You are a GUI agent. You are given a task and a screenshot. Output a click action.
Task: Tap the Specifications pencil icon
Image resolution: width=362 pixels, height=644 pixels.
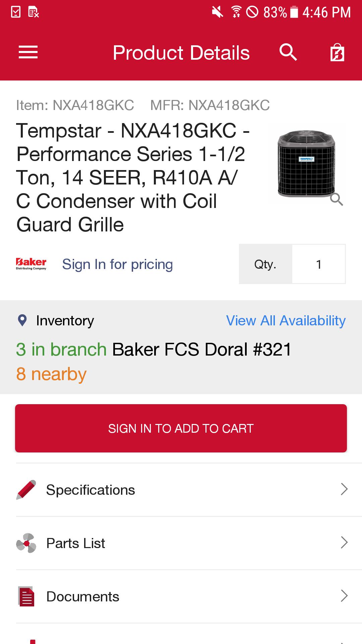tap(26, 490)
